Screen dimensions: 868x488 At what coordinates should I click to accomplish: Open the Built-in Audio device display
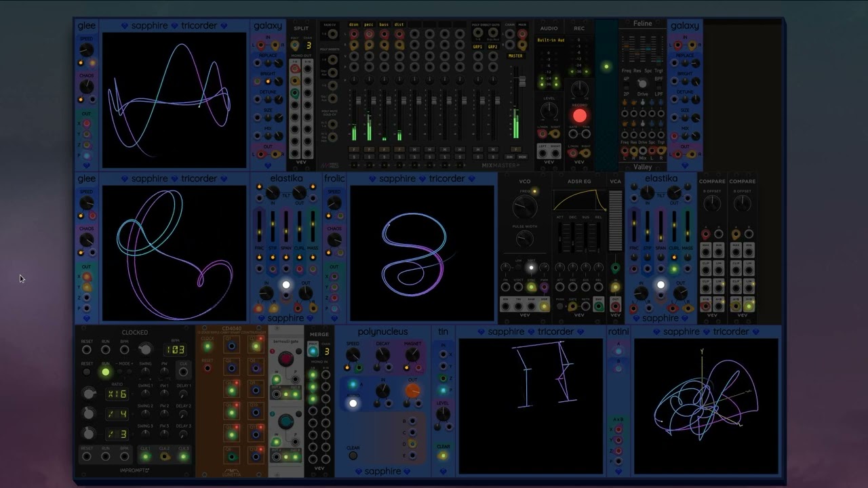pos(550,40)
